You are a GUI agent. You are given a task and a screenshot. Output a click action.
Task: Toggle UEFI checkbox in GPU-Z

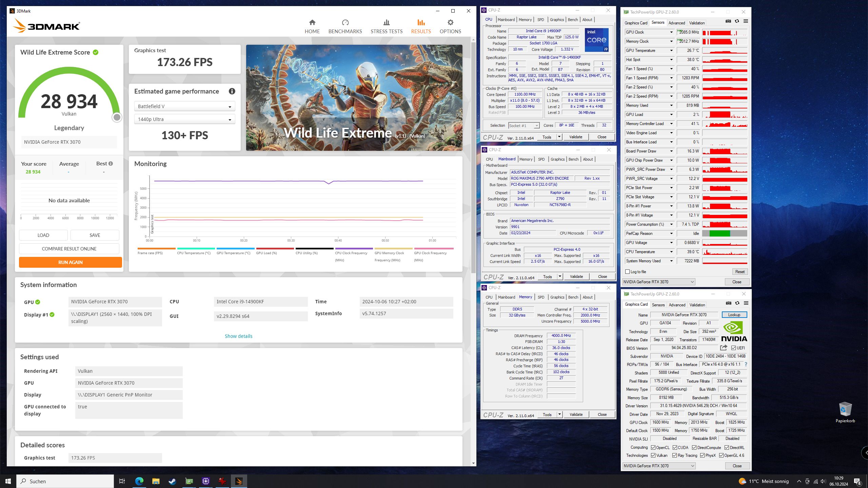point(733,348)
